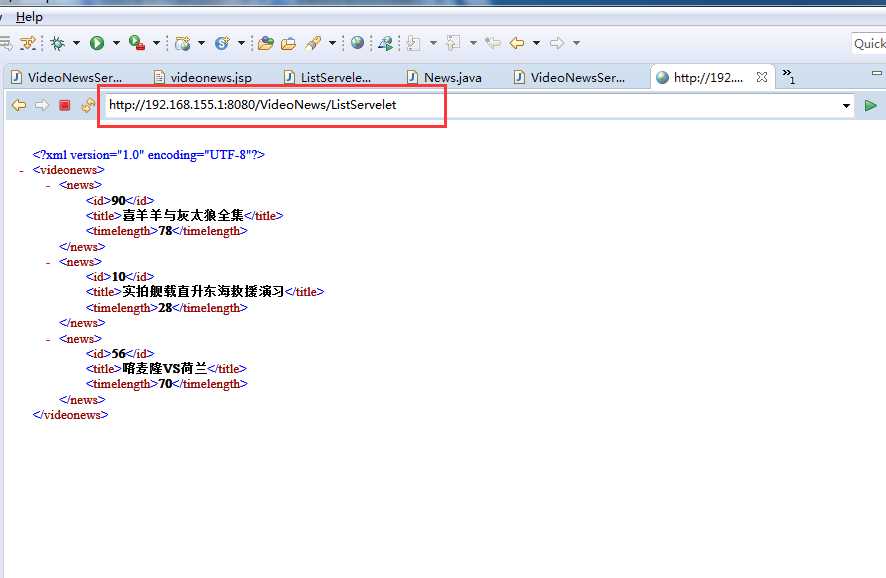Click the browser Back arrow icon

19,105
